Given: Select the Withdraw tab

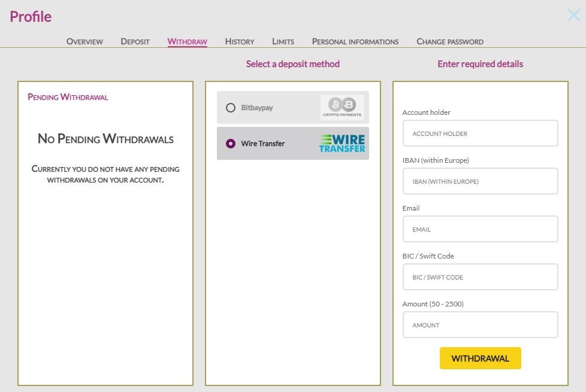Looking at the screenshot, I should 187,41.
